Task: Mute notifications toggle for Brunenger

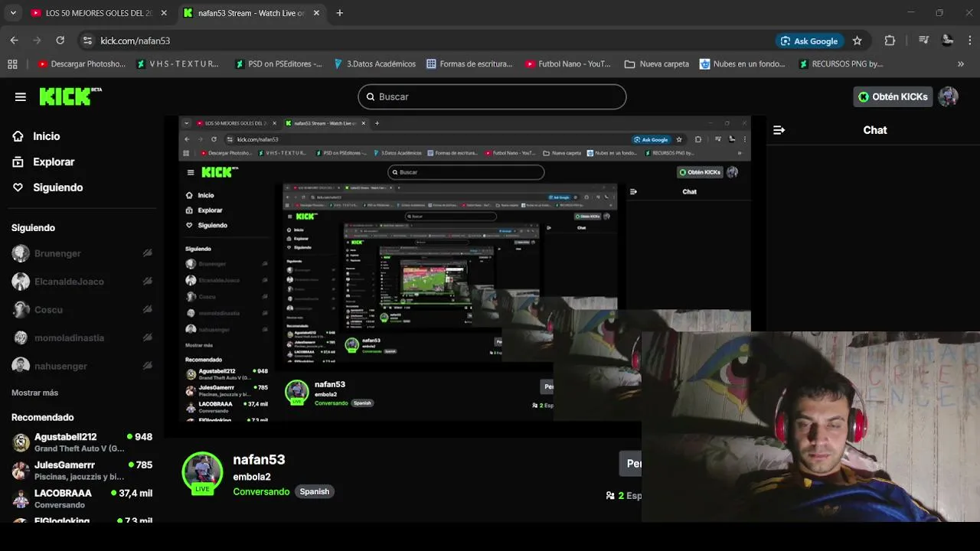Action: pyautogui.click(x=148, y=253)
